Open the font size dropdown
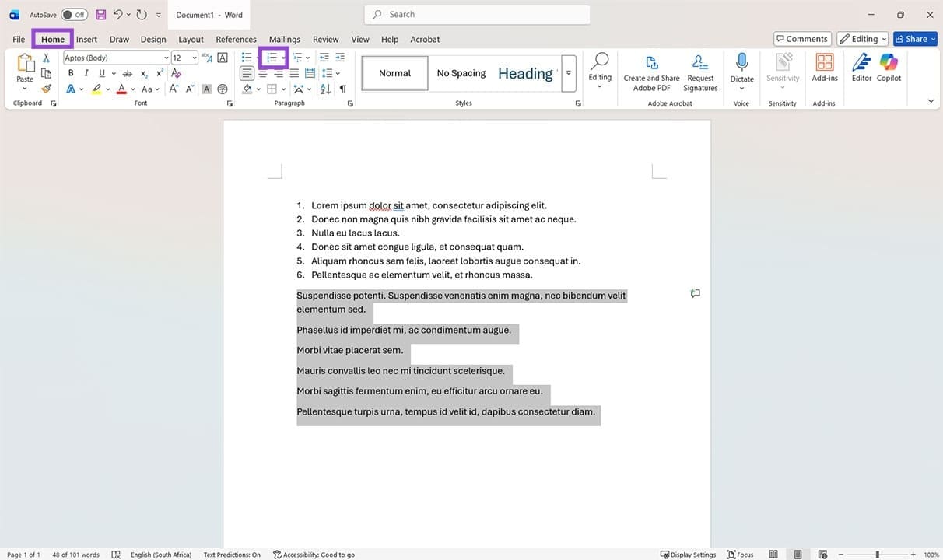 pos(193,57)
